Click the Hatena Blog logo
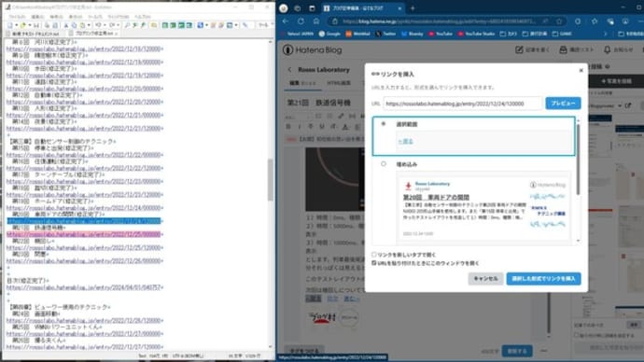This screenshot has width=644, height=362. pyautogui.click(x=313, y=50)
